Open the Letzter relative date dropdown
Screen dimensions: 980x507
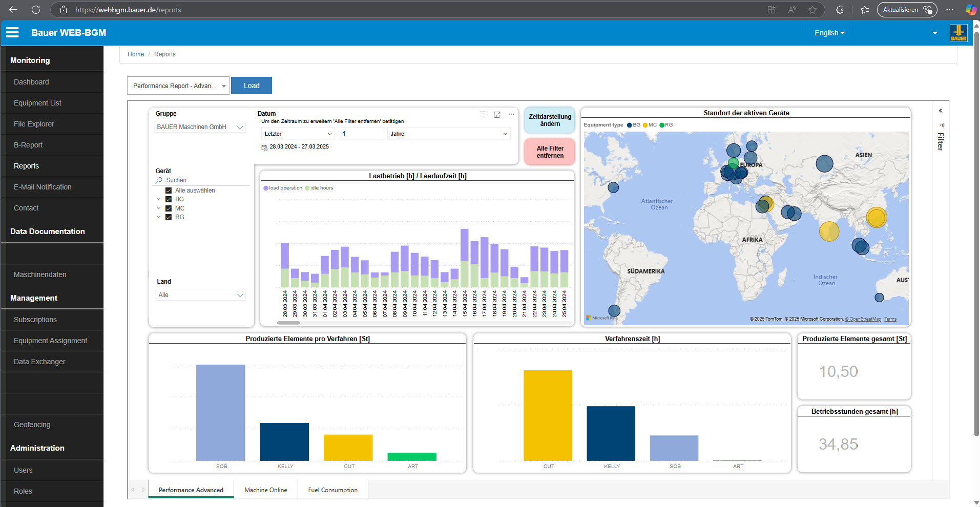pyautogui.click(x=298, y=134)
